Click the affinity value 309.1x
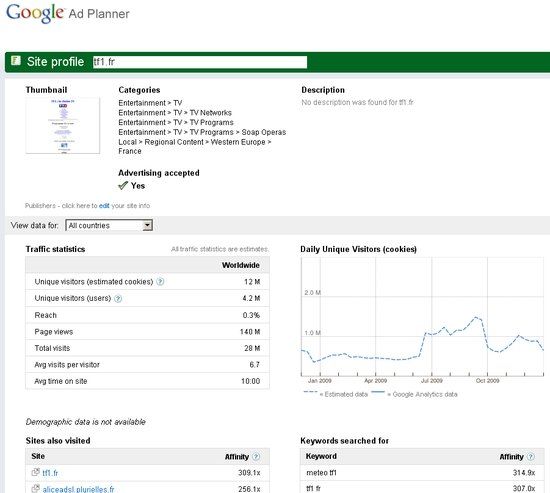 tap(249, 473)
